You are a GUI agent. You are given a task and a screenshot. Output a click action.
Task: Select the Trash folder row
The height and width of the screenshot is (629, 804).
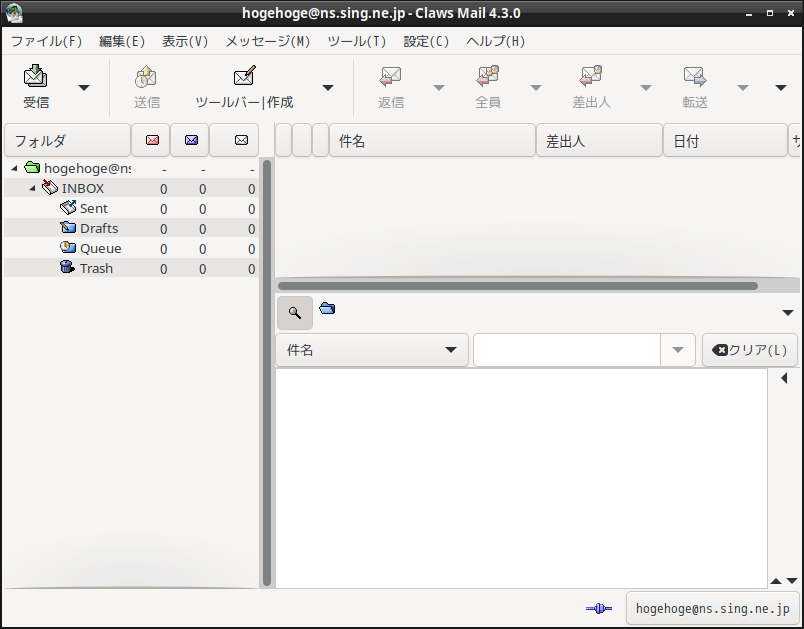click(131, 268)
